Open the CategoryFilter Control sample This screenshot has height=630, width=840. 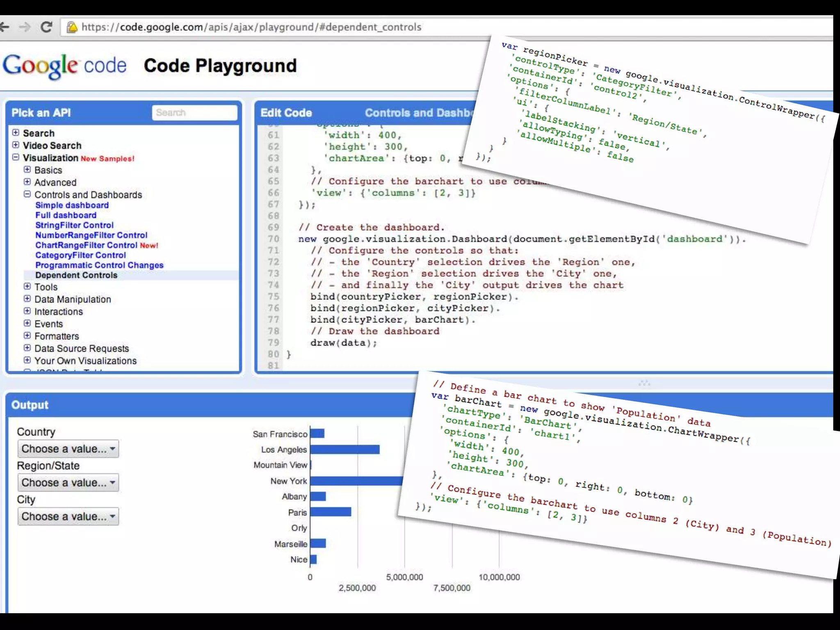(x=80, y=255)
